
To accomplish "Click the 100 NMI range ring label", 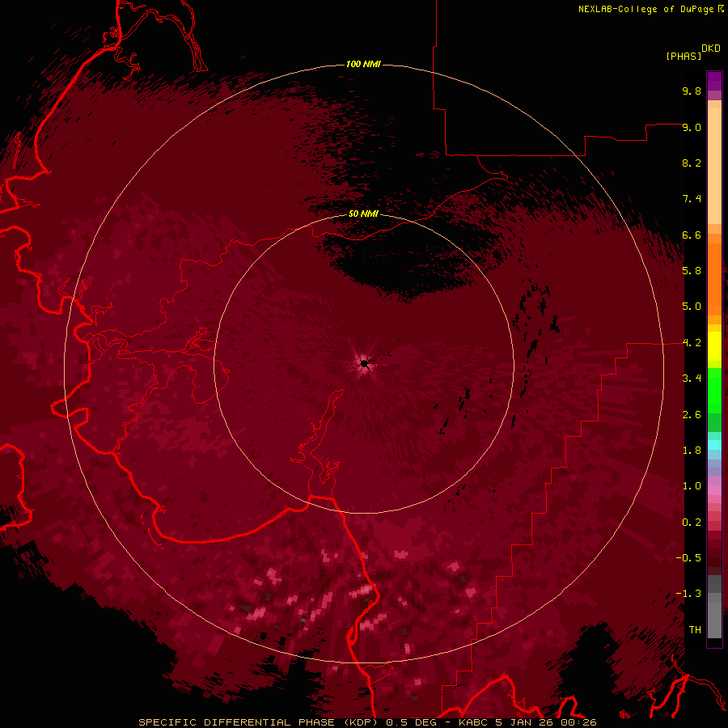I will (x=363, y=64).
